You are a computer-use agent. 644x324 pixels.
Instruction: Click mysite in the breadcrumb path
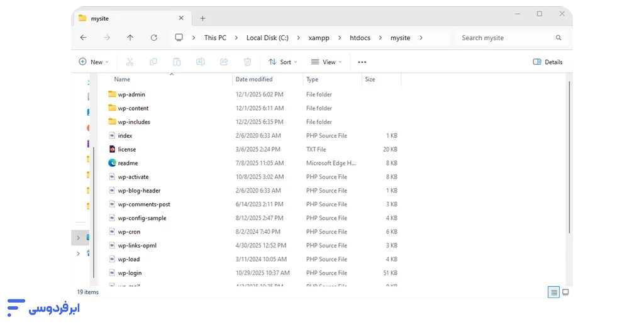click(400, 38)
